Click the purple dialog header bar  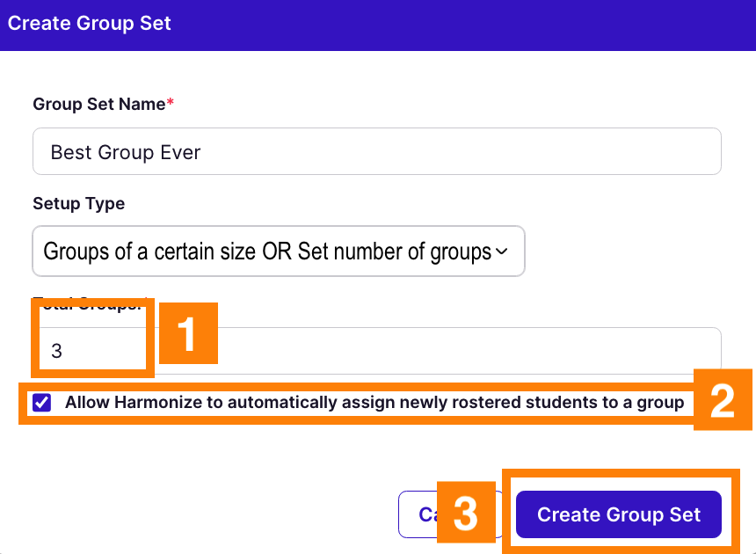[440, 24]
